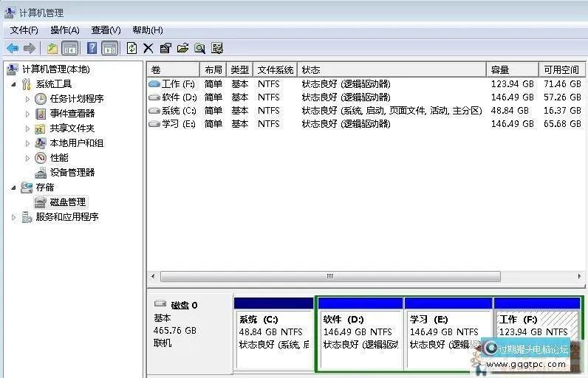Sort by the 类型 column header

[239, 69]
